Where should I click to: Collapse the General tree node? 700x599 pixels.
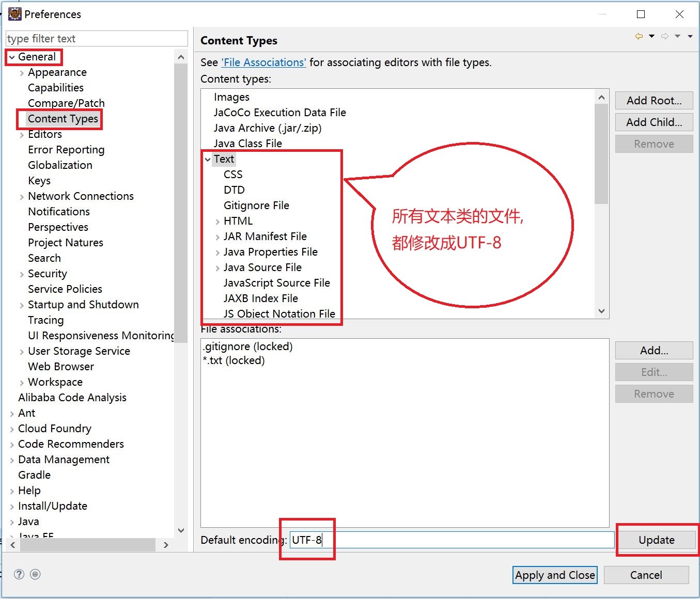click(12, 57)
